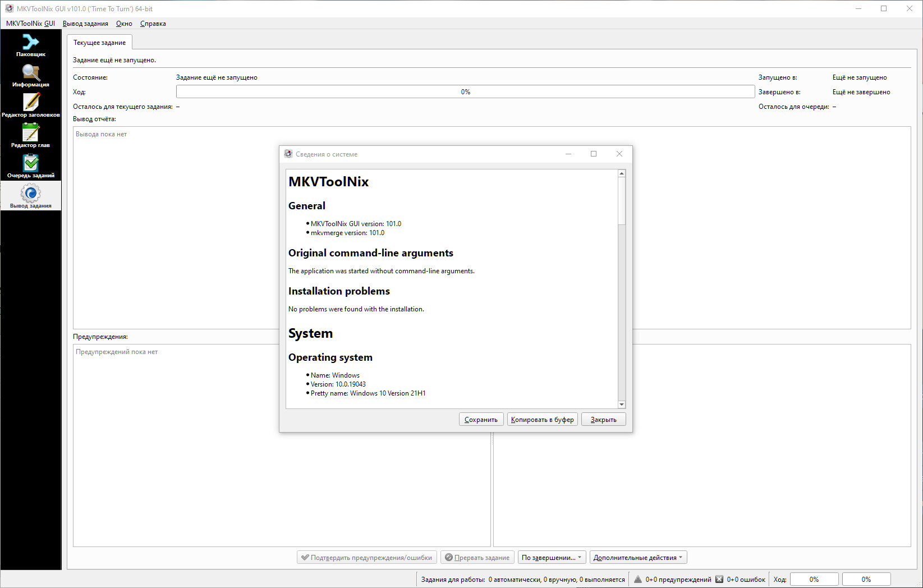Screen dimensions: 923x588
Task: Click the 'Installation problems' heading
Action: (339, 291)
